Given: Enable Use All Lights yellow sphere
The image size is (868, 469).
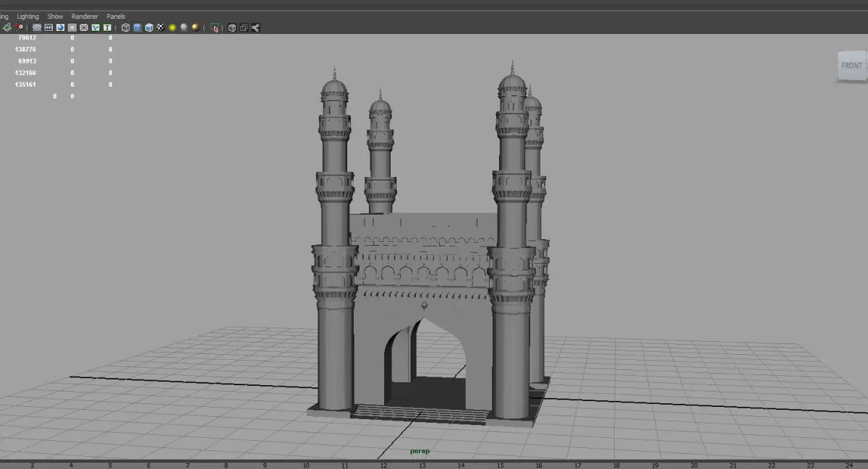Looking at the screenshot, I should pyautogui.click(x=172, y=27).
